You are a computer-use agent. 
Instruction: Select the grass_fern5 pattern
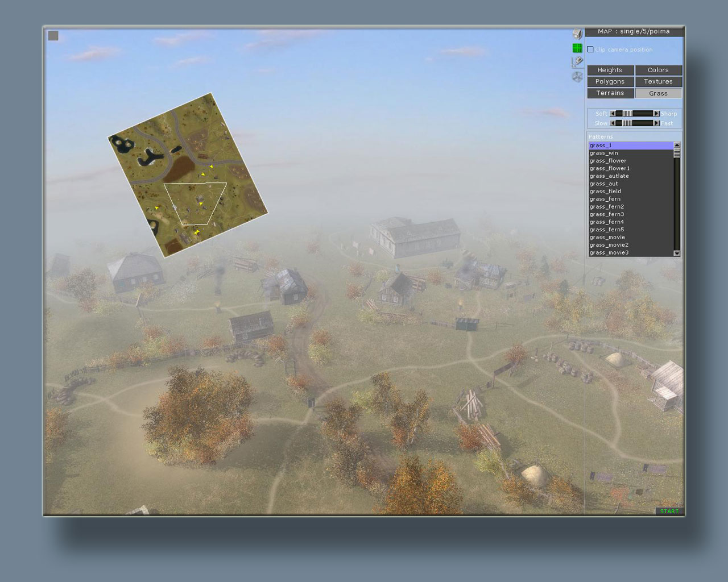pyautogui.click(x=631, y=230)
